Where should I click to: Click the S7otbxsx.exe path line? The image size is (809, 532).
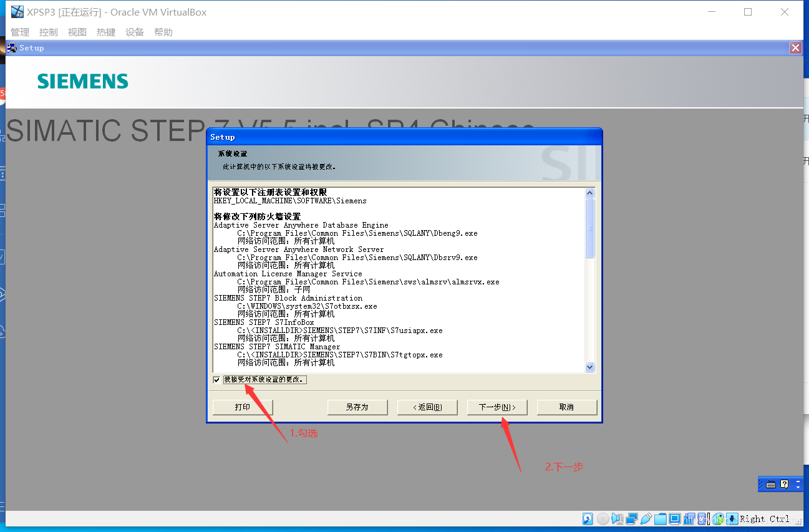[x=307, y=306]
